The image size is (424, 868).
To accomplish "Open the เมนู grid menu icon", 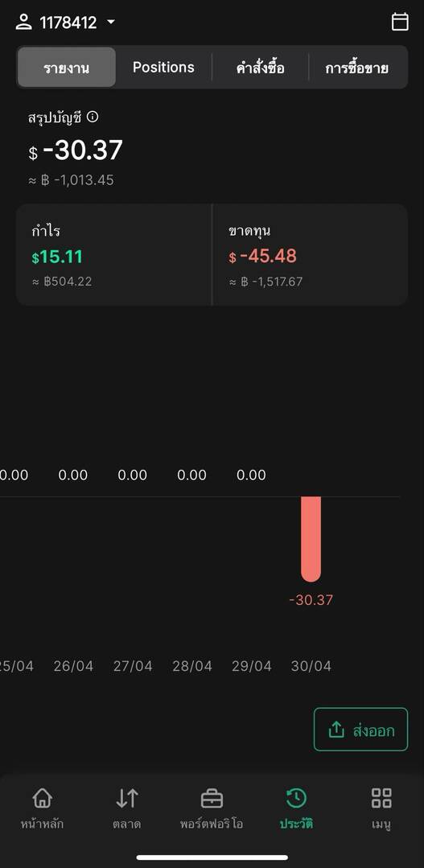I will [x=381, y=798].
